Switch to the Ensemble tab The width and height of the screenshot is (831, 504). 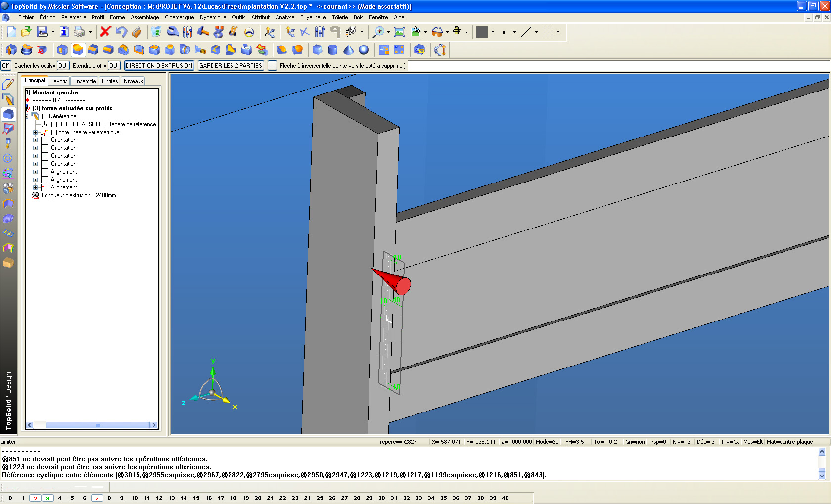85,81
